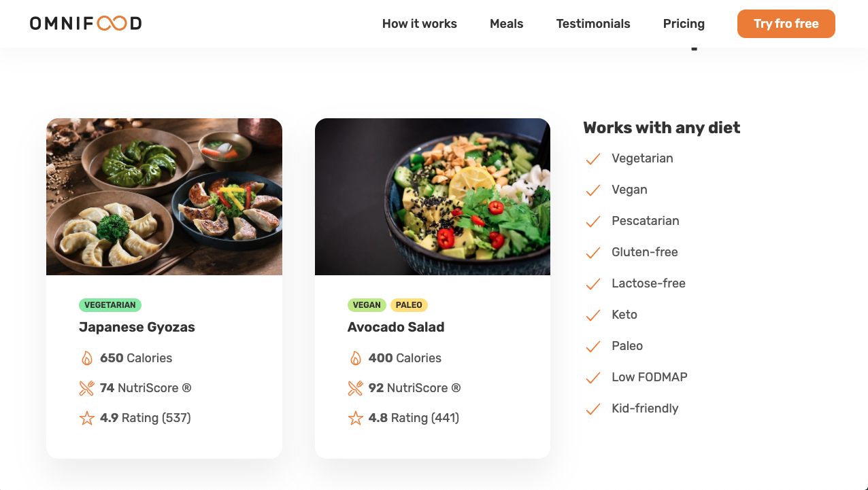Select the checkmark beside Low FODMAP

(x=592, y=377)
